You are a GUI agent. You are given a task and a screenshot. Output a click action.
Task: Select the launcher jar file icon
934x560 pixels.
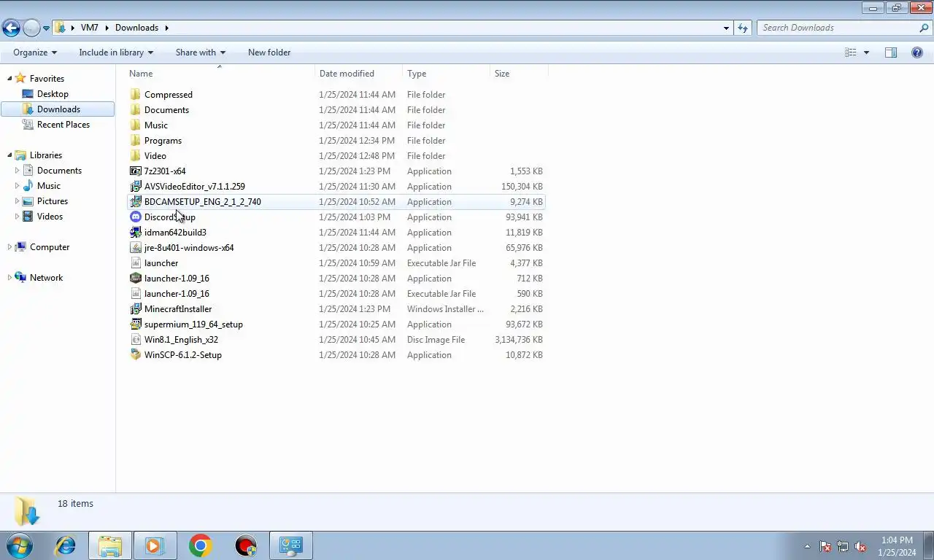point(135,263)
